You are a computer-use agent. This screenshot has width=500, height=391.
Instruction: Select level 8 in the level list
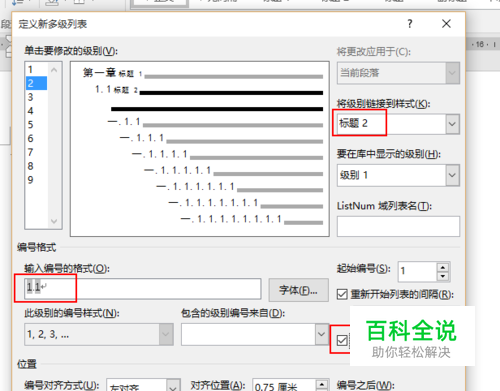point(36,166)
